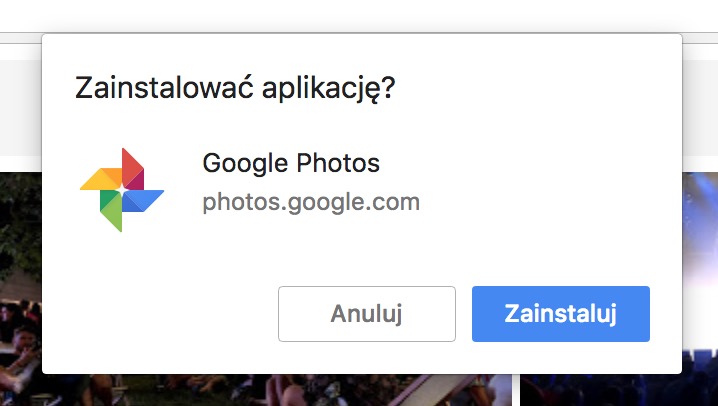Open the seated crowd photo below the dialog
Screen dimensions: 718x406
click(275, 390)
